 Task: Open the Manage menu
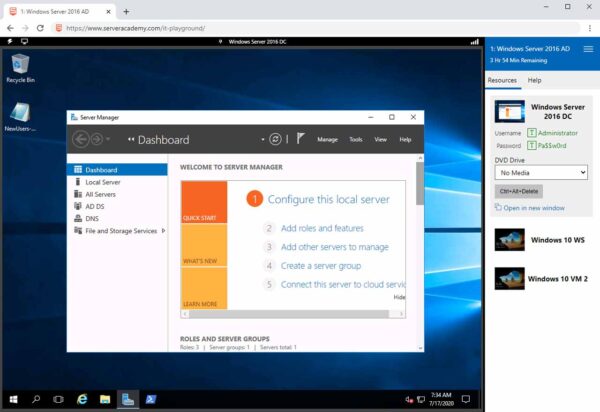327,140
